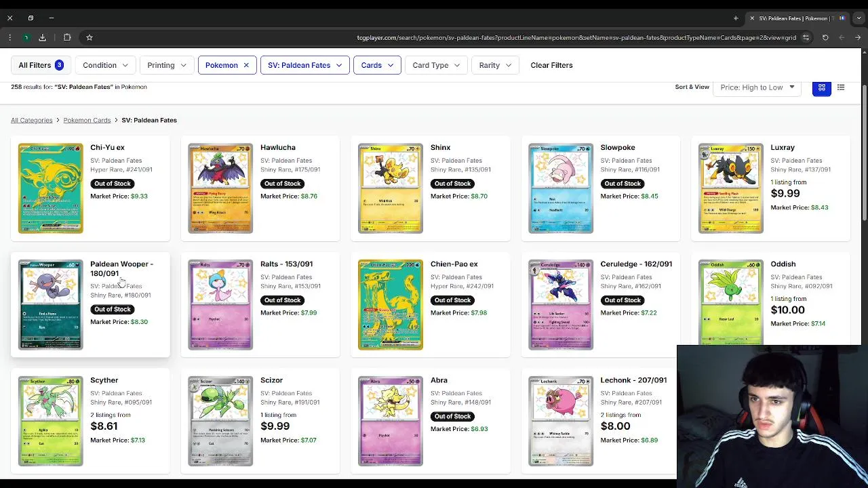
Task: Click Slowpoke's Market Price $8.45
Action: [629, 196]
